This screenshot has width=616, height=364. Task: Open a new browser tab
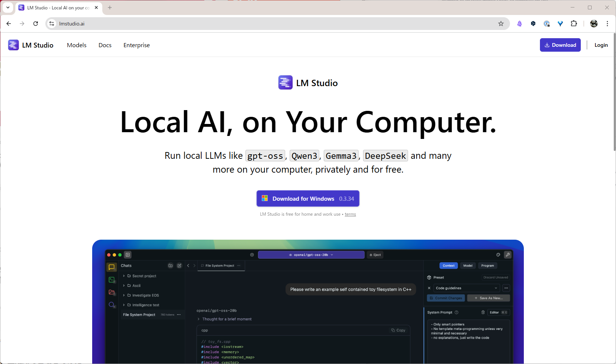pyautogui.click(x=110, y=7)
